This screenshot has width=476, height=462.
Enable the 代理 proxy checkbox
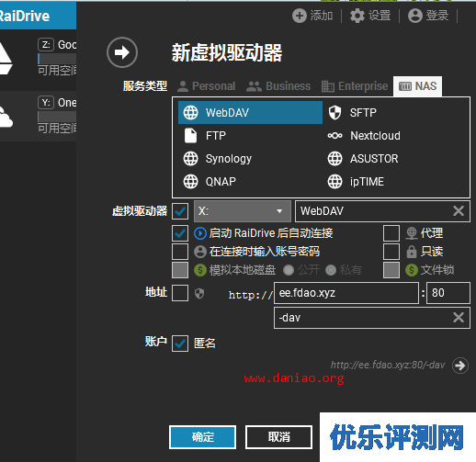coord(391,233)
